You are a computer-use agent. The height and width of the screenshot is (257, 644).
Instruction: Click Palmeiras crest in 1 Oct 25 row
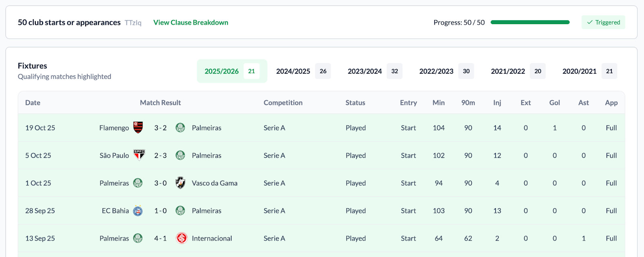point(138,183)
